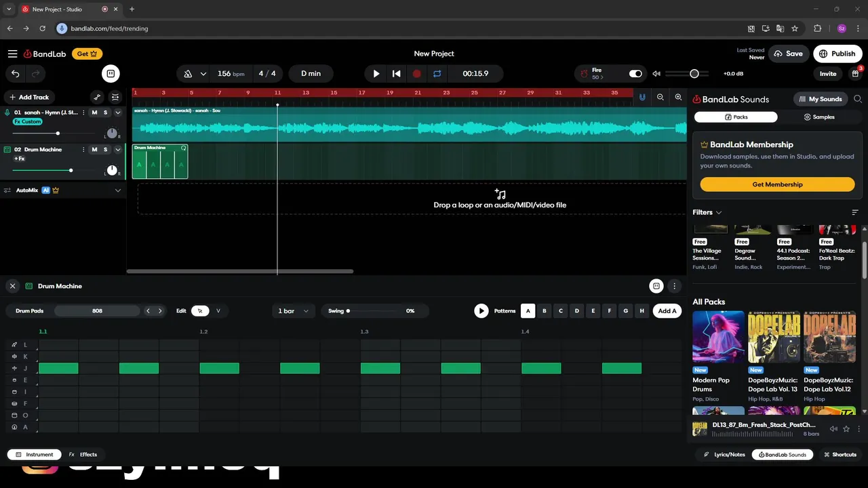
Task: Open Modern Pop Drums pack thumbnail
Action: point(718,337)
